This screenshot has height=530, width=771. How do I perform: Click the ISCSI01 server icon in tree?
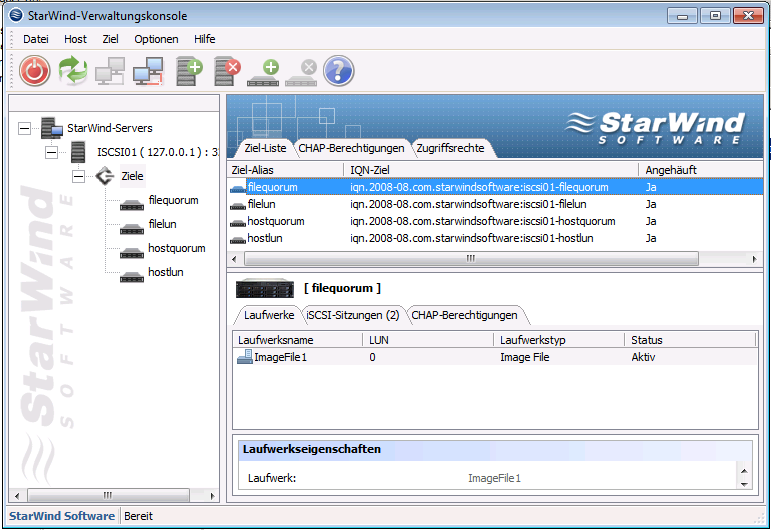click(x=78, y=152)
